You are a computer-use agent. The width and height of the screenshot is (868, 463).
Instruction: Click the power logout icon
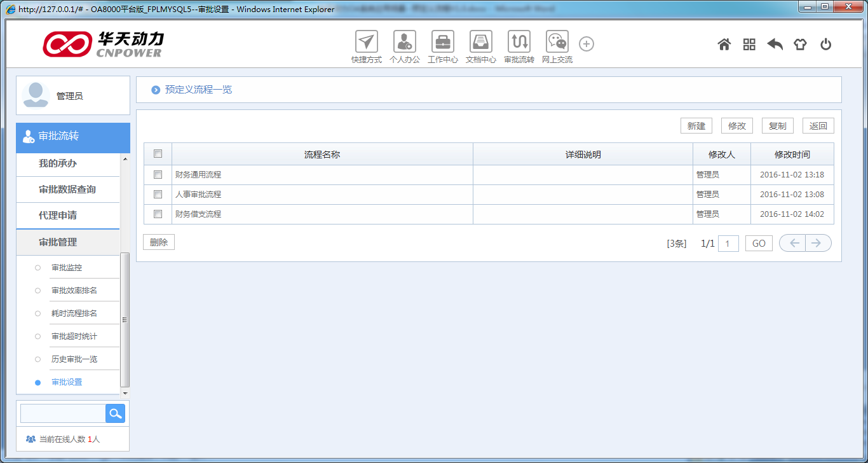825,45
